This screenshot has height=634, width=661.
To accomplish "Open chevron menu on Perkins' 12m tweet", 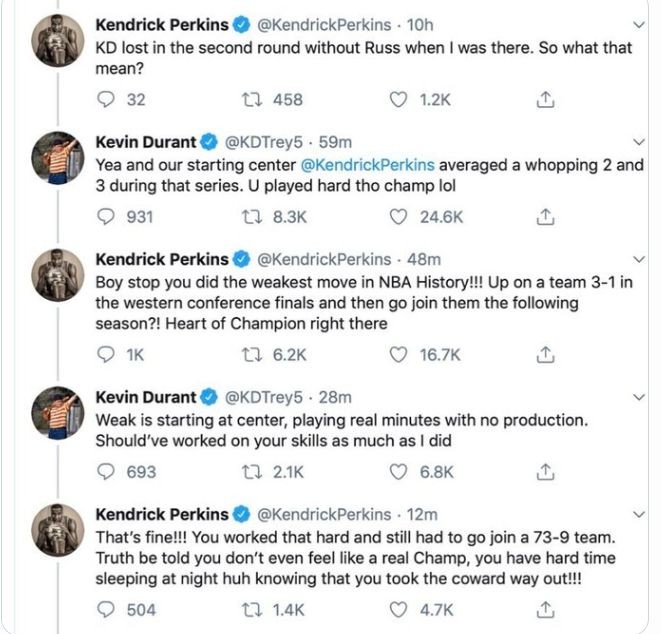I will pyautogui.click(x=640, y=513).
